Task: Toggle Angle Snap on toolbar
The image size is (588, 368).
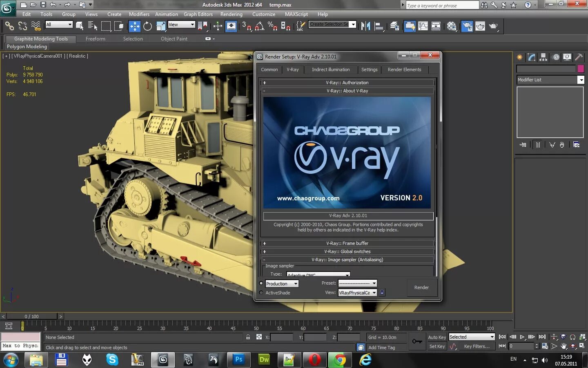Action: [x=259, y=26]
